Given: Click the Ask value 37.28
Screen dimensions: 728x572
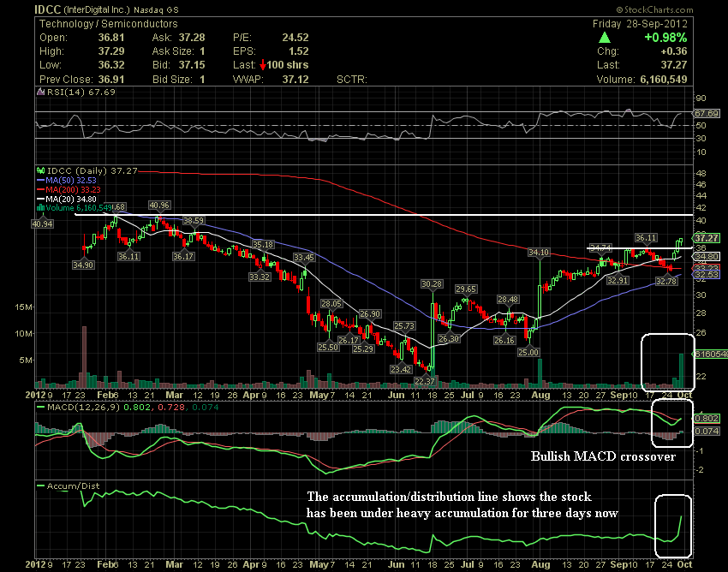Looking at the screenshot, I should click(x=192, y=38).
